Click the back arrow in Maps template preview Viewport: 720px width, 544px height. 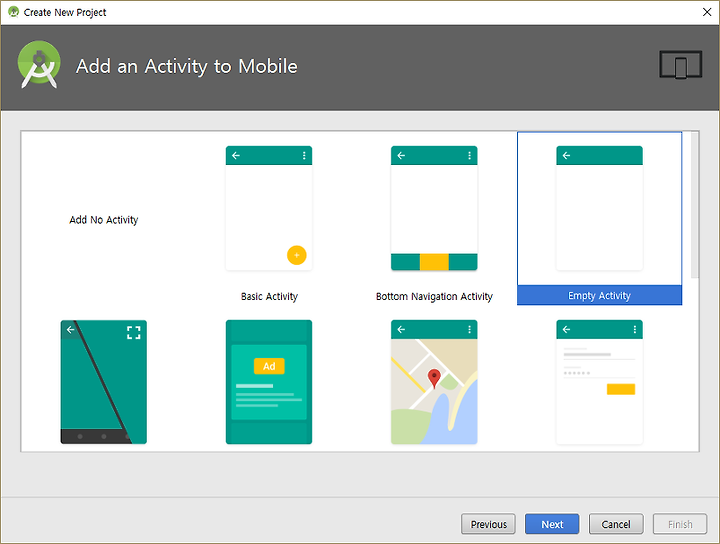coord(401,329)
